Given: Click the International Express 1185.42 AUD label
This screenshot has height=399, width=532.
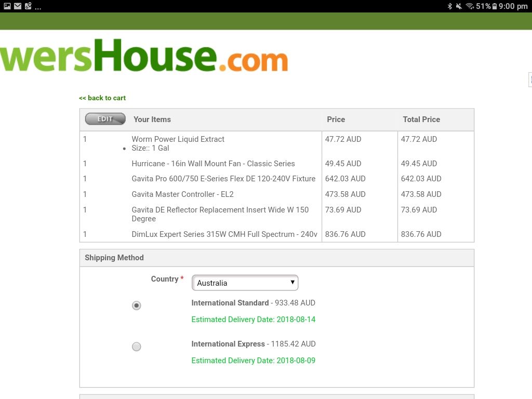Looking at the screenshot, I should (254, 344).
